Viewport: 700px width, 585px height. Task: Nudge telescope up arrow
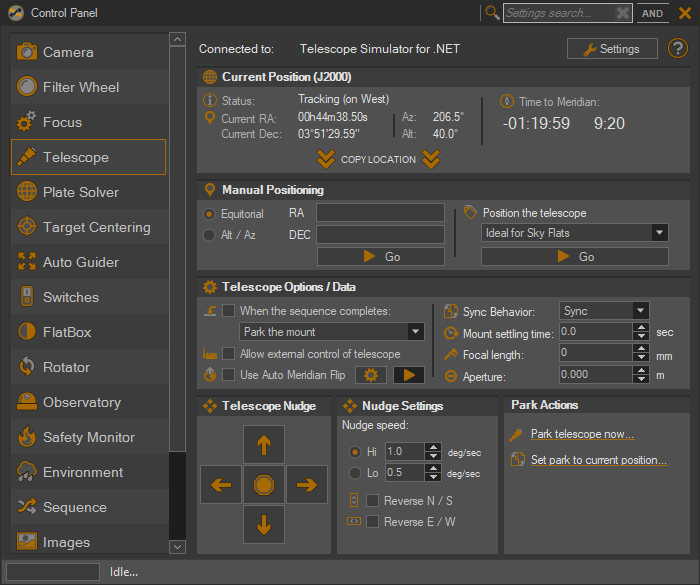pos(264,445)
